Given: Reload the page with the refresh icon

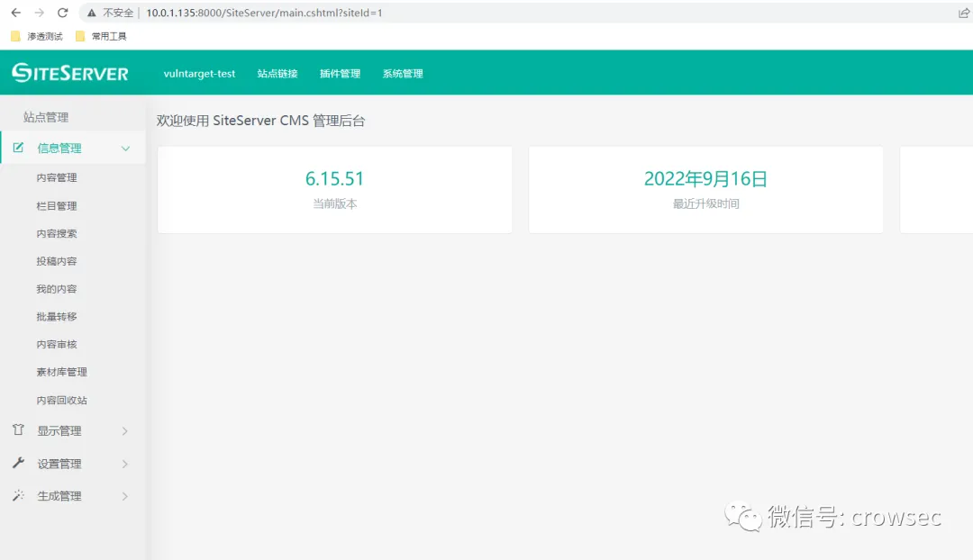Looking at the screenshot, I should [x=63, y=13].
